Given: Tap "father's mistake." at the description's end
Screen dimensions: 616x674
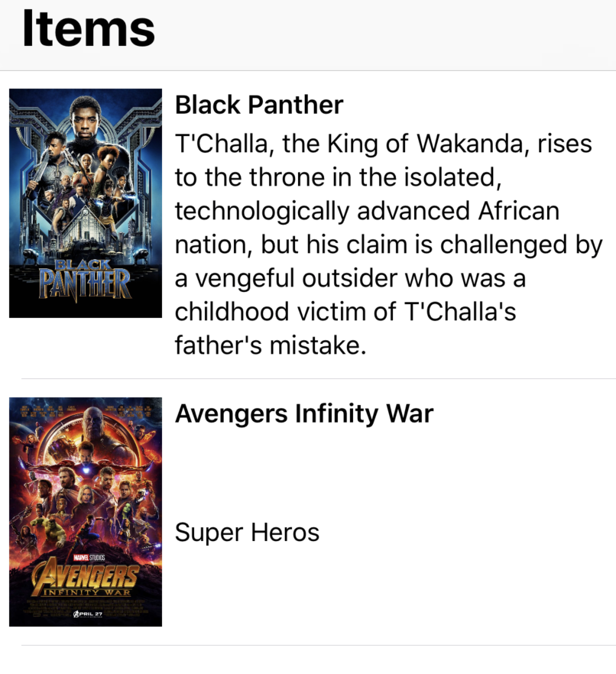Looking at the screenshot, I should [271, 345].
